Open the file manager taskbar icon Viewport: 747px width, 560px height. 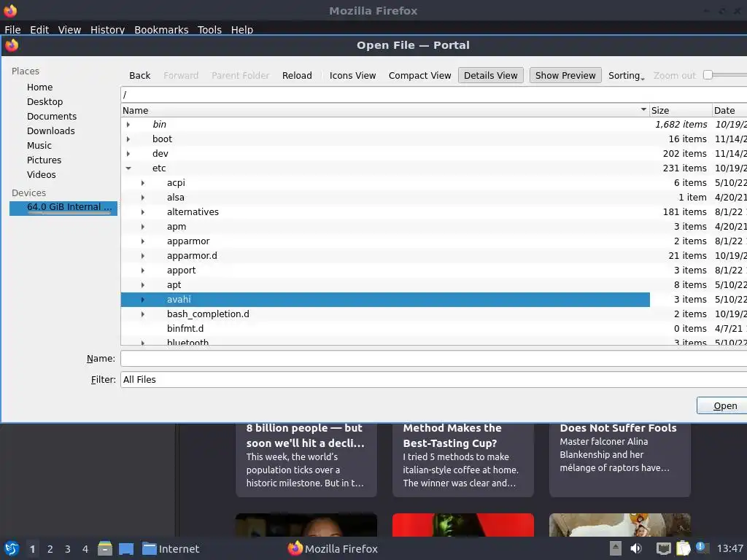105,548
